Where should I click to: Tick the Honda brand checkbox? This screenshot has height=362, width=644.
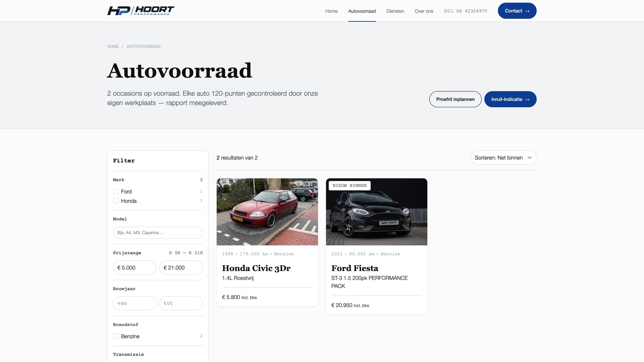pos(116,201)
